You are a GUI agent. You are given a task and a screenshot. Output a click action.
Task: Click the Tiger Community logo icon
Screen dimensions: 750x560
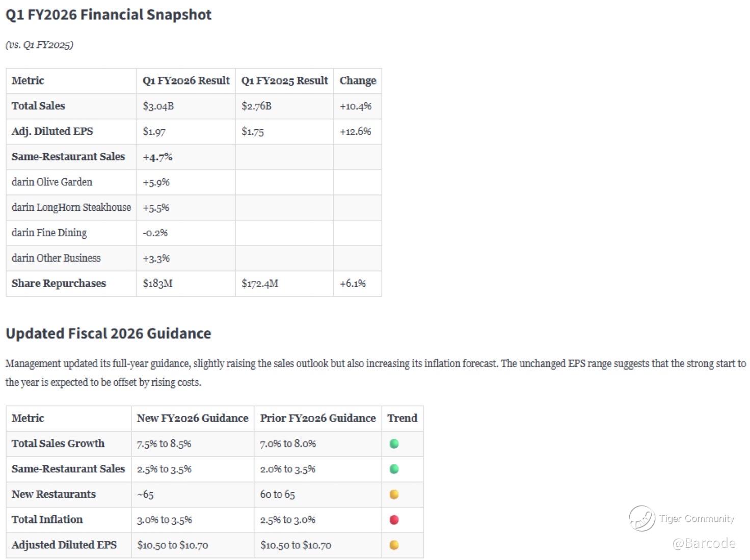pyautogui.click(x=642, y=518)
